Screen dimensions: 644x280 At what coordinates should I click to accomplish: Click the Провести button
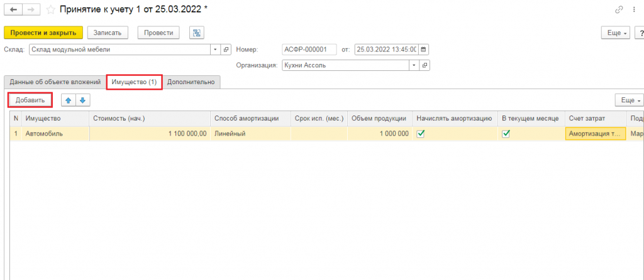(158, 33)
